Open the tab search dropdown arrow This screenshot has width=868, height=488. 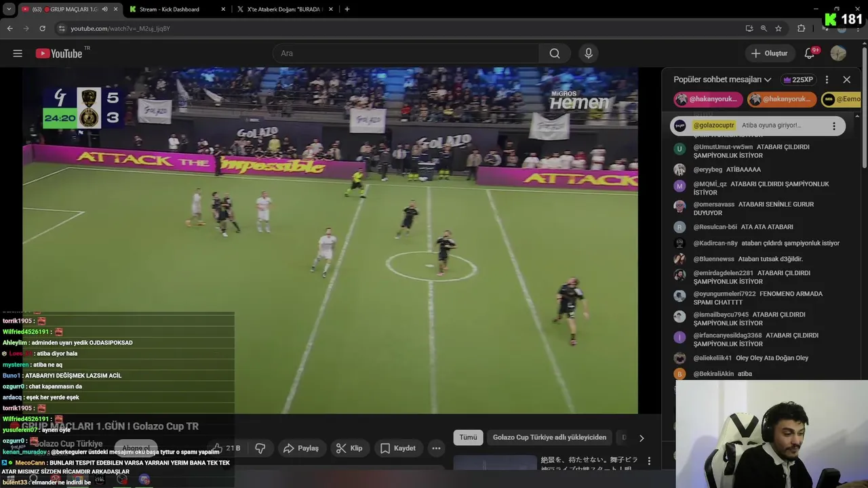(x=8, y=9)
